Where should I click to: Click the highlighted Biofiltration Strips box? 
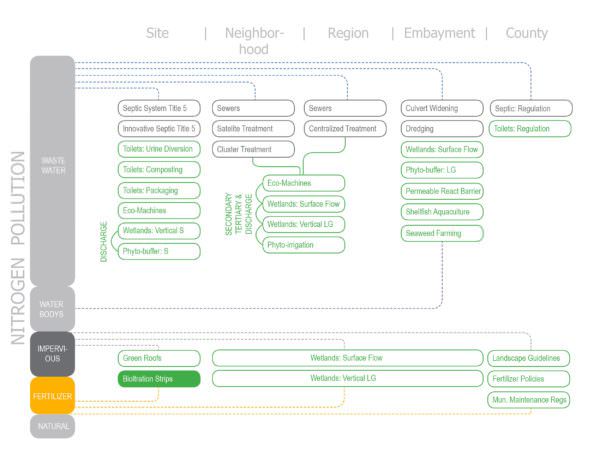pyautogui.click(x=160, y=379)
